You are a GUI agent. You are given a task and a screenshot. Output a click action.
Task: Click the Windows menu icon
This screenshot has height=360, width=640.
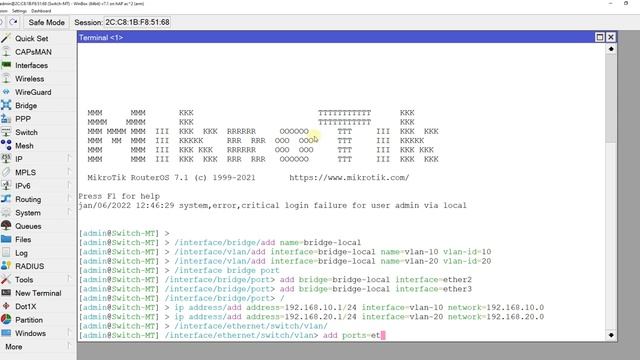tap(6, 333)
